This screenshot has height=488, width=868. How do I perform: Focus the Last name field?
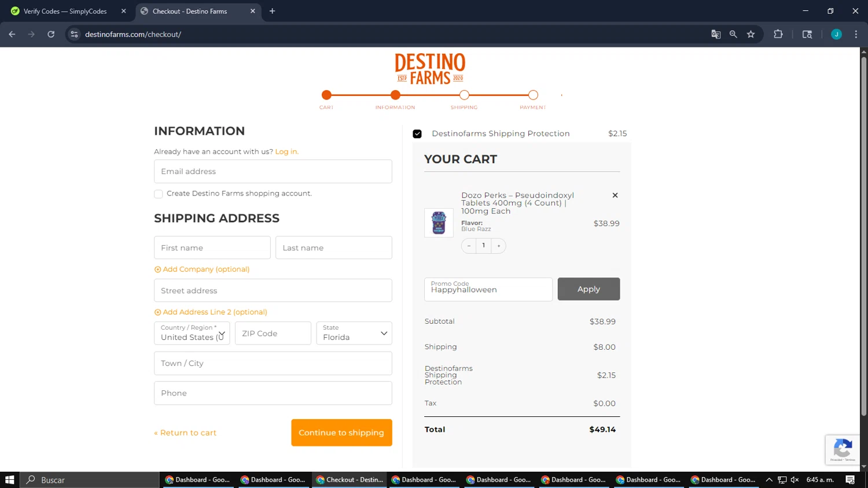[334, 247]
